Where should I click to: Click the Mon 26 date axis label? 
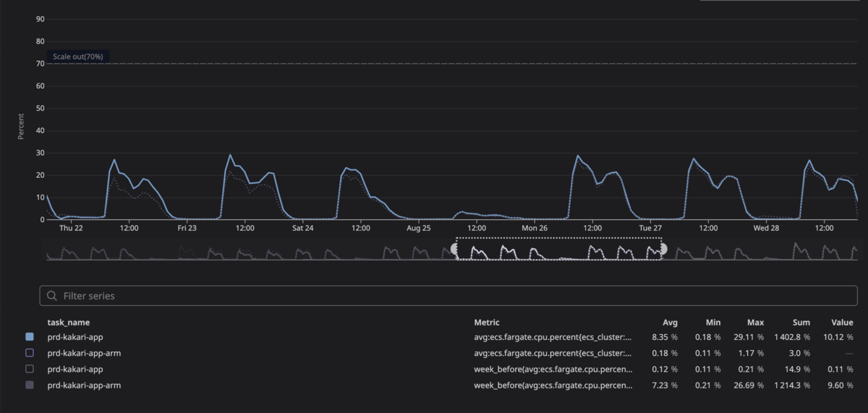coord(535,227)
